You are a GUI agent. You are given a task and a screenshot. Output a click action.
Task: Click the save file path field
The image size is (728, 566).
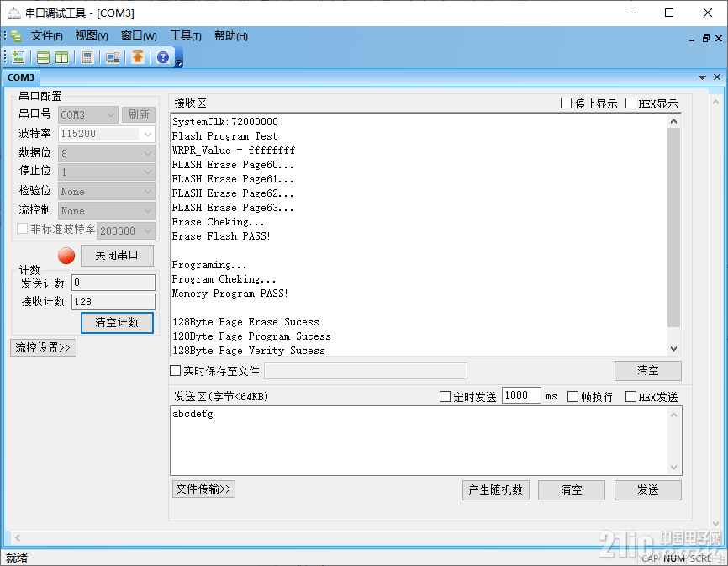point(366,371)
